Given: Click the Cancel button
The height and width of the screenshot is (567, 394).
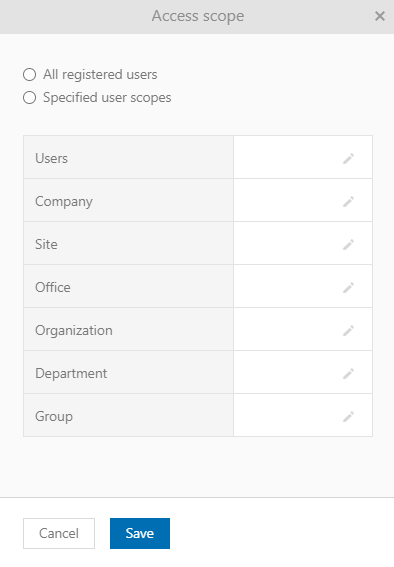Looking at the screenshot, I should point(59,533).
